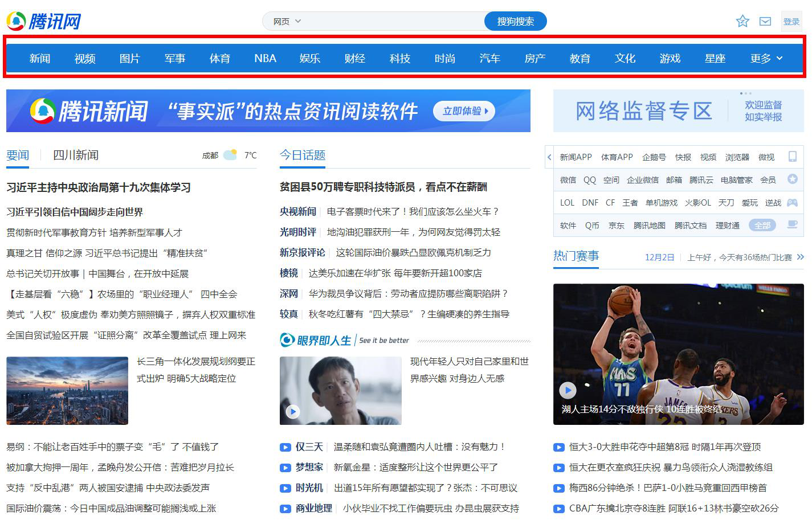Expand the 更多 navigation menu
Viewport: 812px width, 520px height.
tap(766, 59)
